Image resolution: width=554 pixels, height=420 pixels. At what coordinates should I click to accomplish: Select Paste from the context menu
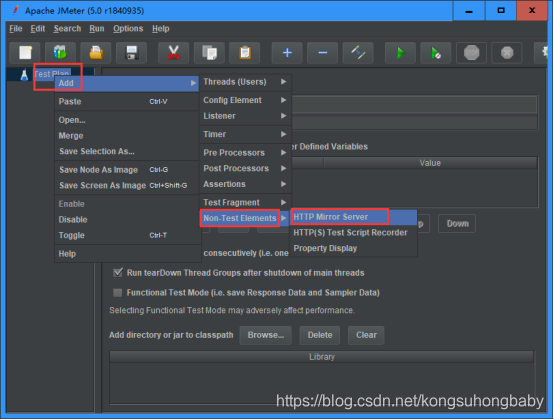[x=127, y=102]
